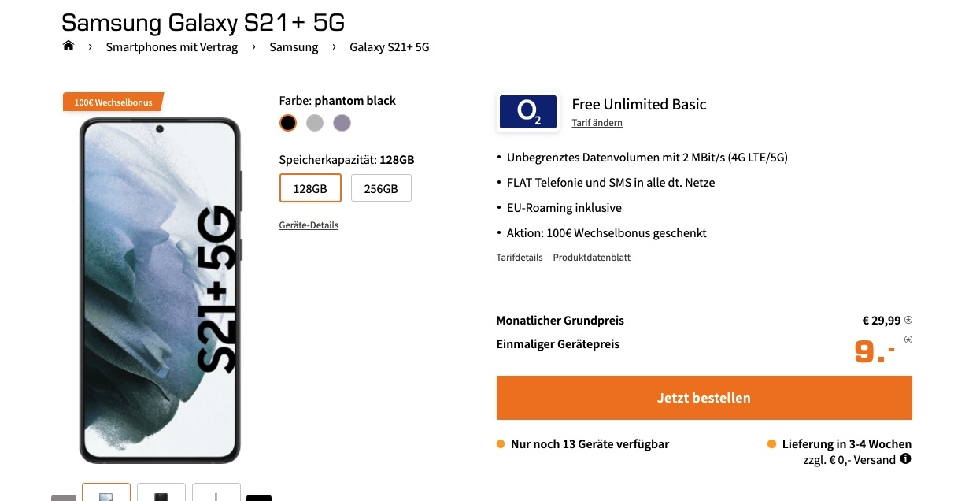Open the Produktdatenblatt link
The image size is (980, 501).
pos(591,258)
